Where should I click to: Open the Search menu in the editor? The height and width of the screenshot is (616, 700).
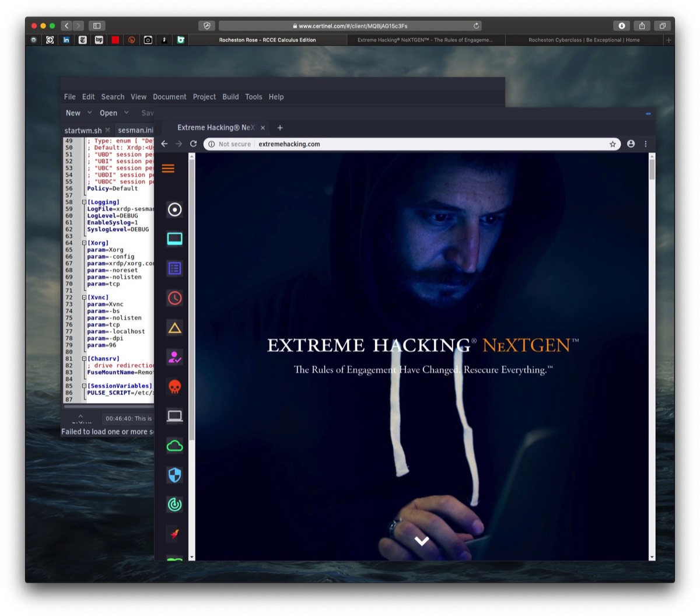[113, 97]
